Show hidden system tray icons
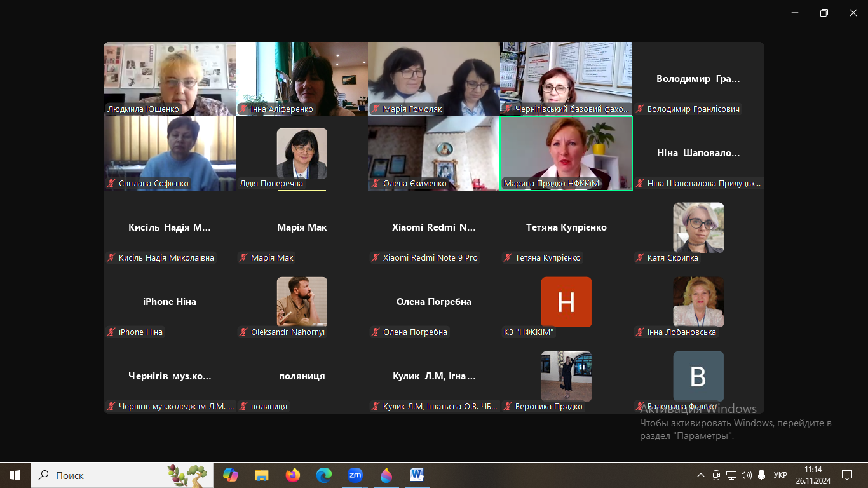The width and height of the screenshot is (868, 488). [x=701, y=475]
